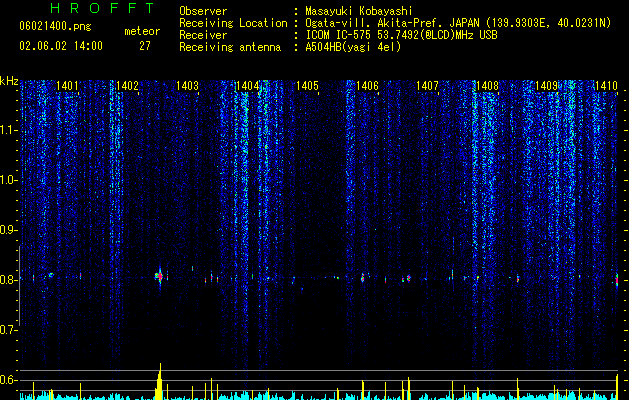Viewport: 629px width, 400px height.
Task: Click the A504HB(yagi 4el) antenna value
Action: [353, 47]
